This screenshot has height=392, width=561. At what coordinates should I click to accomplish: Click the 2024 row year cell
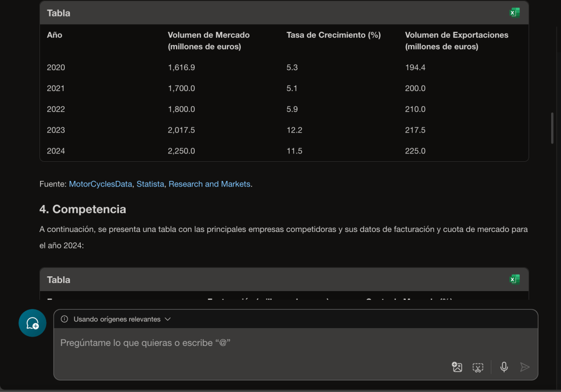(x=56, y=151)
